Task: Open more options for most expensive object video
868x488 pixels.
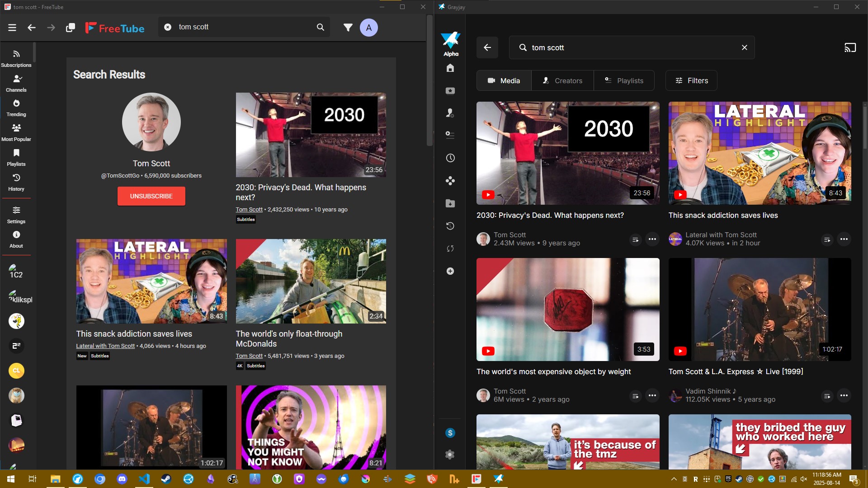Action: pyautogui.click(x=652, y=395)
